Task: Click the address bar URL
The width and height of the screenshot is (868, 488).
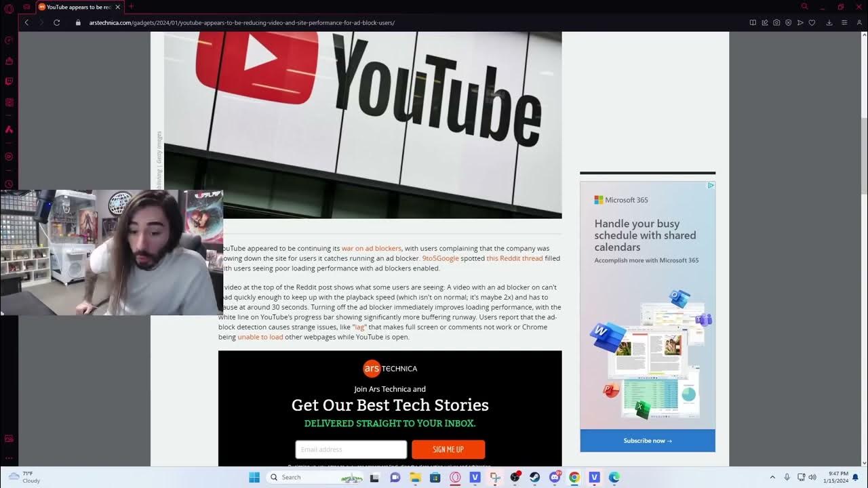Action: pos(242,22)
